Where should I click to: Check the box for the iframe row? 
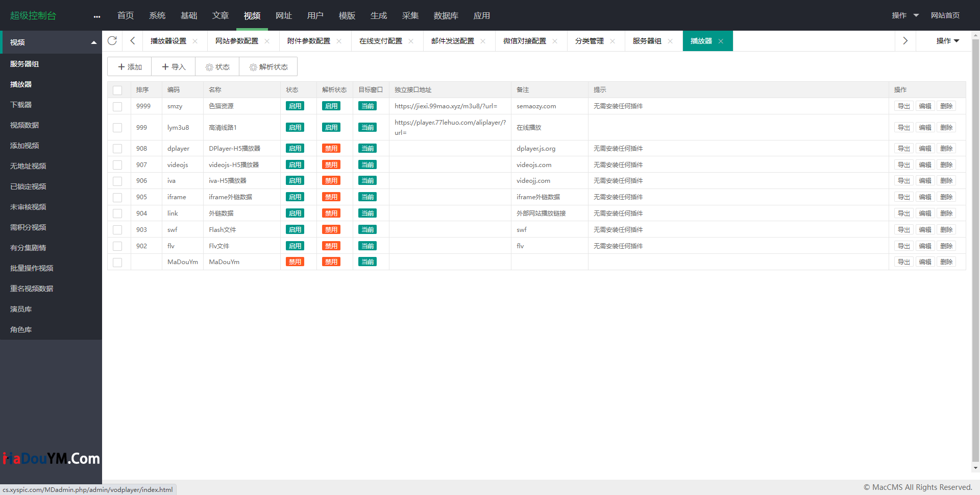pos(117,197)
